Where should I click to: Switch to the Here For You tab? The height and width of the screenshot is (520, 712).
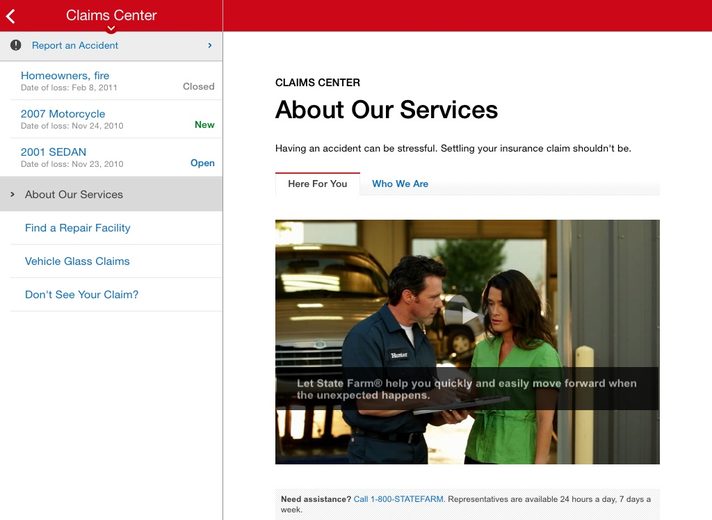(317, 184)
